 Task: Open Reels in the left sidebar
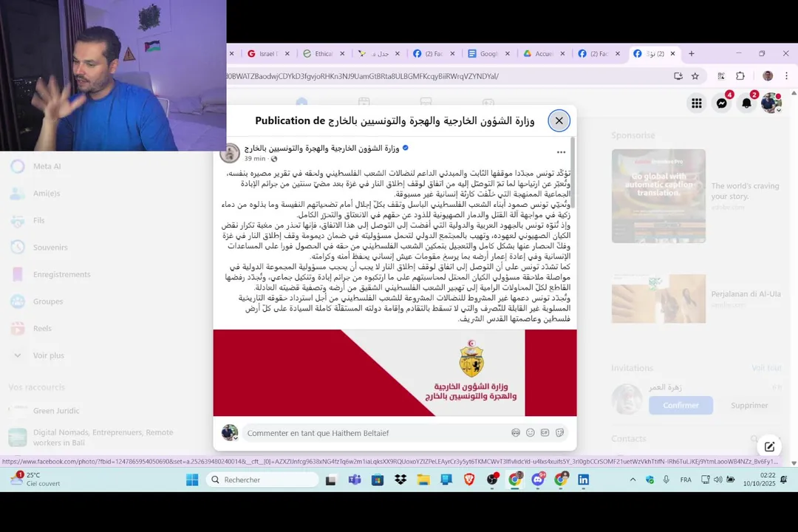click(x=42, y=328)
